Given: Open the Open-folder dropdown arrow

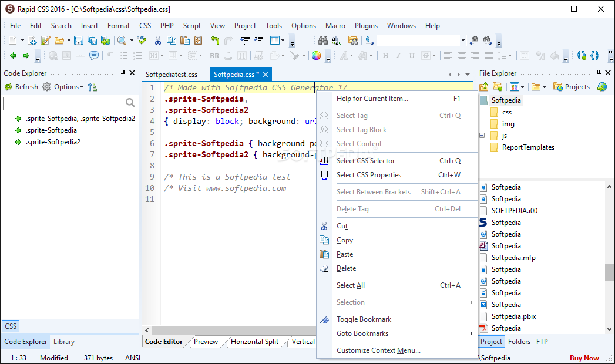Looking at the screenshot, I should [69, 41].
